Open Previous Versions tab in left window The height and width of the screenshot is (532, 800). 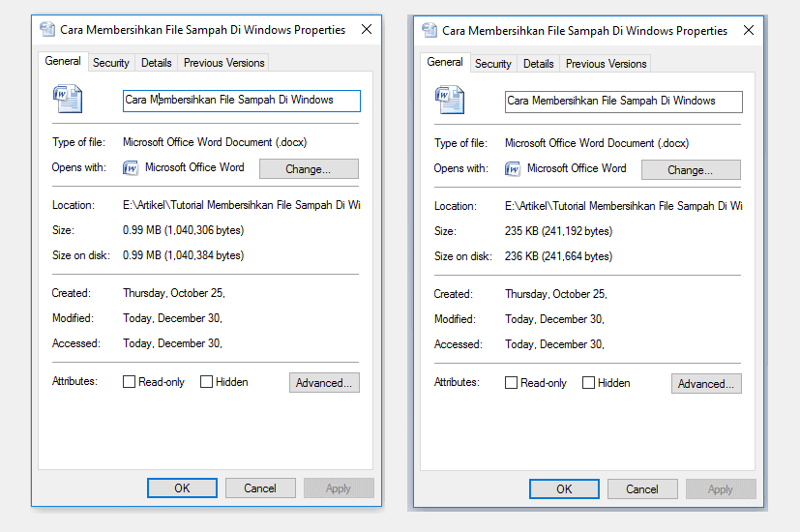224,63
